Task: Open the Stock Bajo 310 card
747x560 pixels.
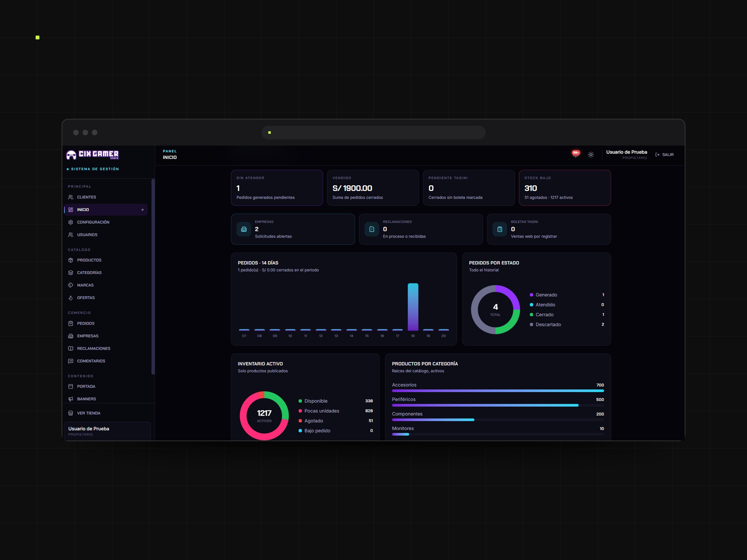Action: click(x=565, y=188)
